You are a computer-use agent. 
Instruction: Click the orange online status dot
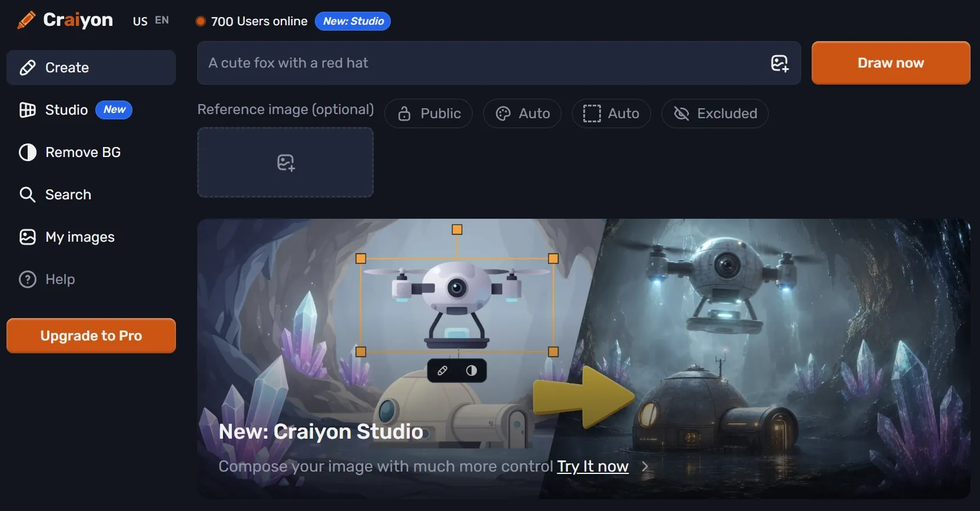201,21
